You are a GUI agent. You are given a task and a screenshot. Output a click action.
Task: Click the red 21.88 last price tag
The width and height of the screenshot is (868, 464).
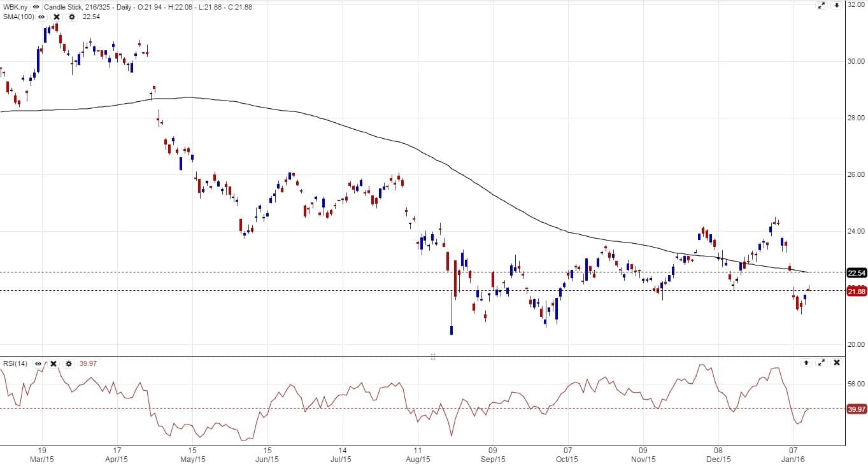point(857,292)
